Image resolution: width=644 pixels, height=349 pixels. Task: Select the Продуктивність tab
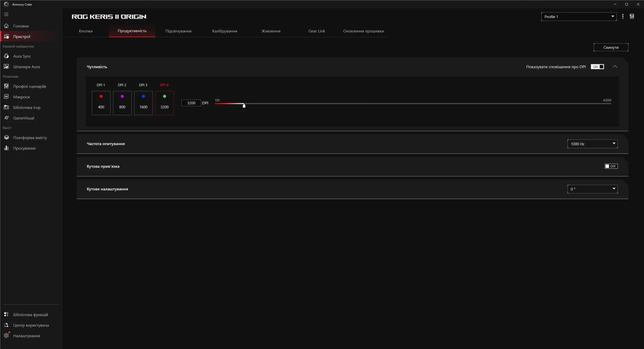(x=132, y=31)
